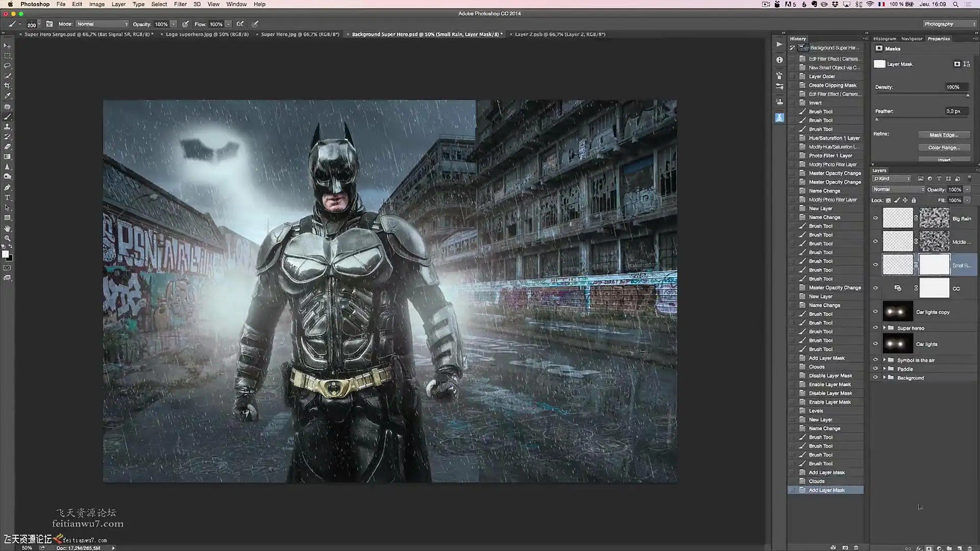Switch to the Navigator tab
980x551 pixels.
coord(912,39)
